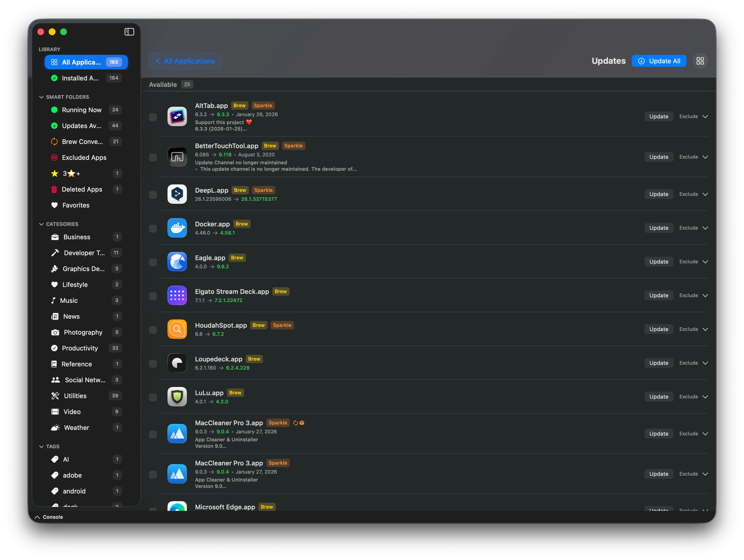744x560 pixels.
Task: Expand DeepL.app row details chevron
Action: coord(706,194)
